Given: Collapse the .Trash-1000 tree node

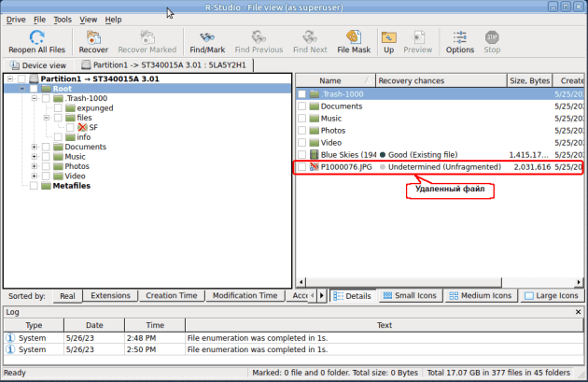Looking at the screenshot, I should [35, 98].
